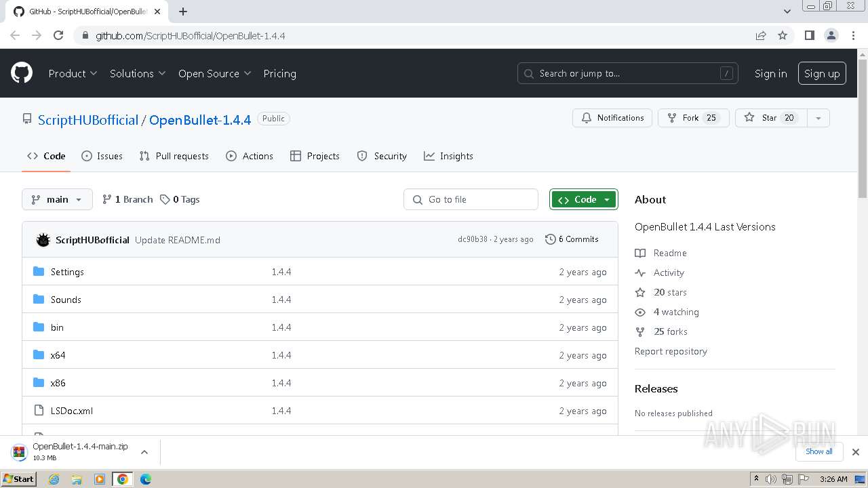Switch to the Actions tab
This screenshot has width=868, height=488.
point(250,156)
